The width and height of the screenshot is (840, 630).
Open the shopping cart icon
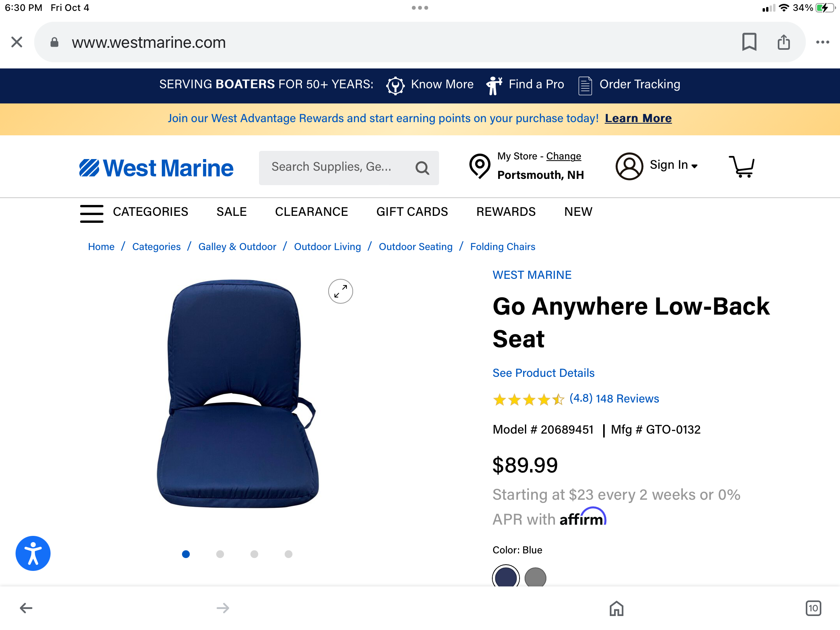(742, 167)
